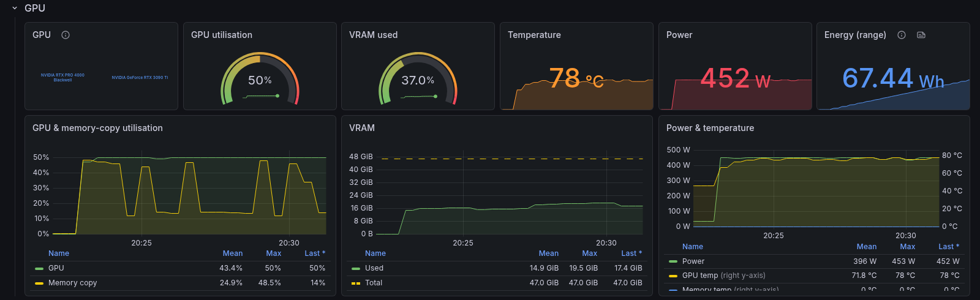This screenshot has width=980, height=300.
Task: Open colour picker for Total series swatch
Action: (356, 283)
